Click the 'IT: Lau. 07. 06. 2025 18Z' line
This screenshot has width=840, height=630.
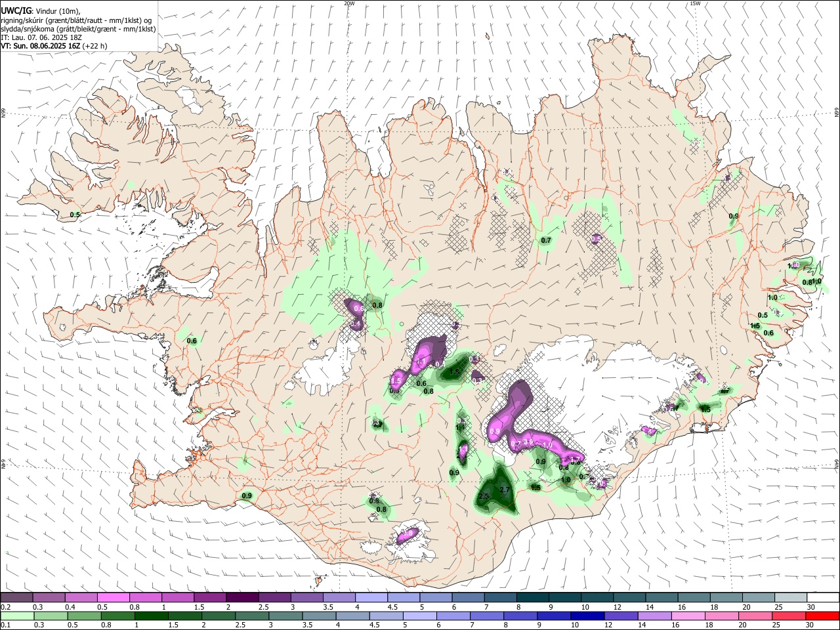[41, 37]
